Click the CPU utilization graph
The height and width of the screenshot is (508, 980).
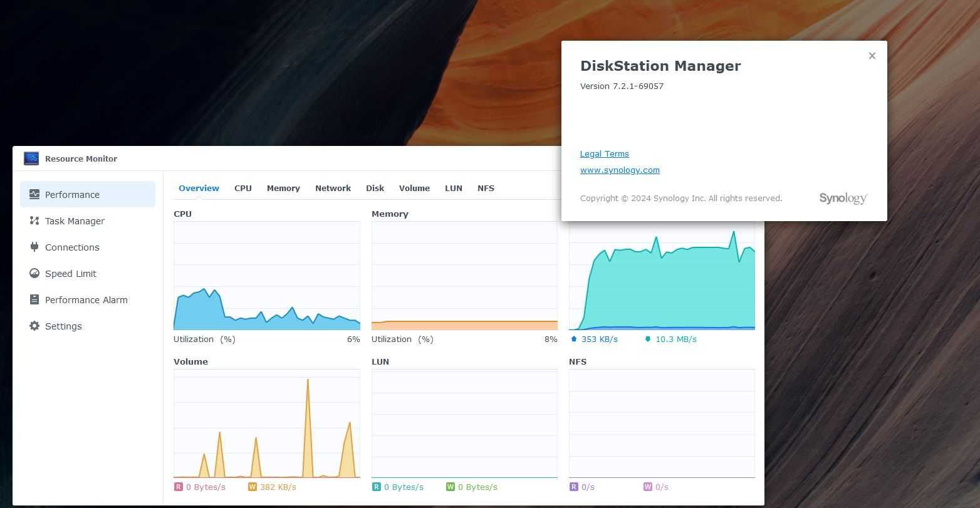tap(267, 276)
